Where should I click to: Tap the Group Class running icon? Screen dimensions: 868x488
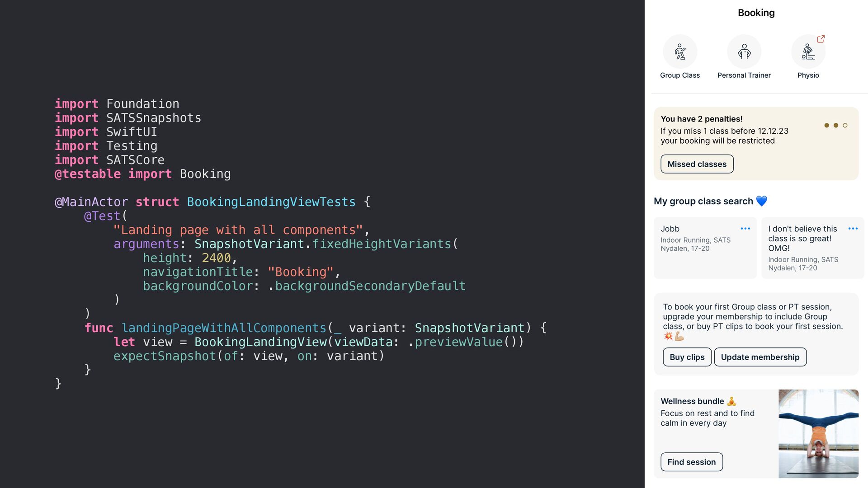coord(680,52)
